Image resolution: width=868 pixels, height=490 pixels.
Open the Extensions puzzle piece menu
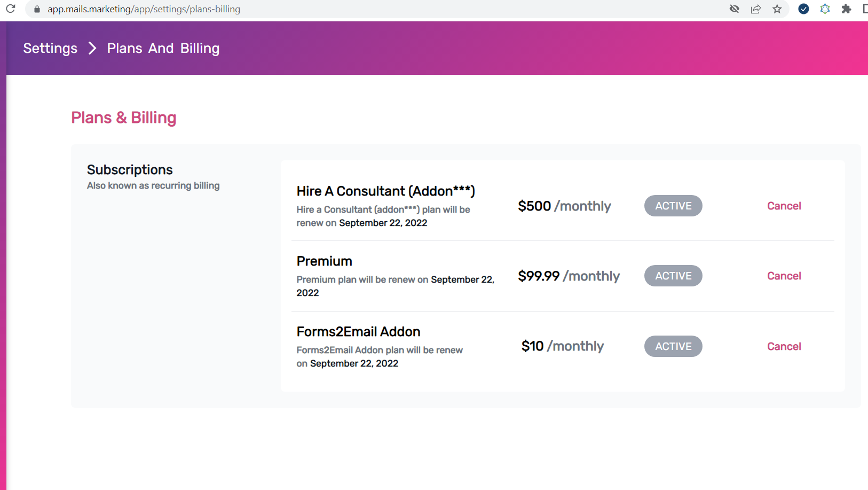[846, 9]
